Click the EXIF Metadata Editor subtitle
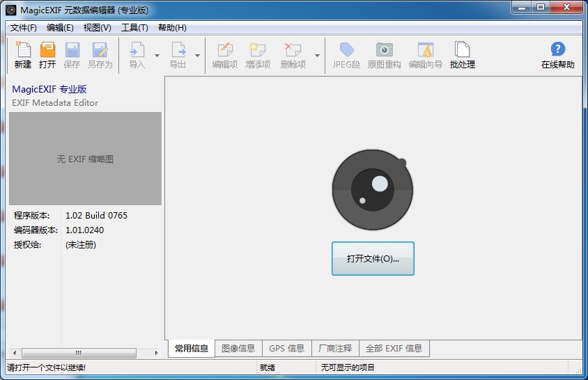The height and width of the screenshot is (380, 588). pyautogui.click(x=55, y=103)
